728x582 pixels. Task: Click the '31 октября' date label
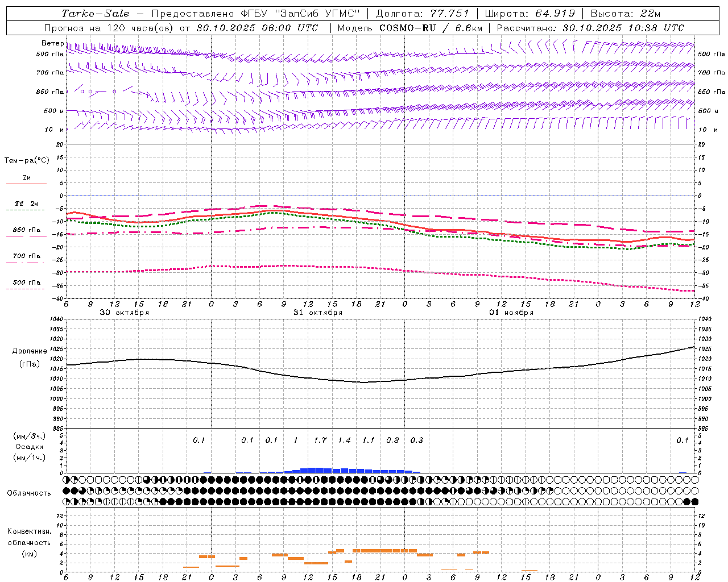tap(318, 313)
